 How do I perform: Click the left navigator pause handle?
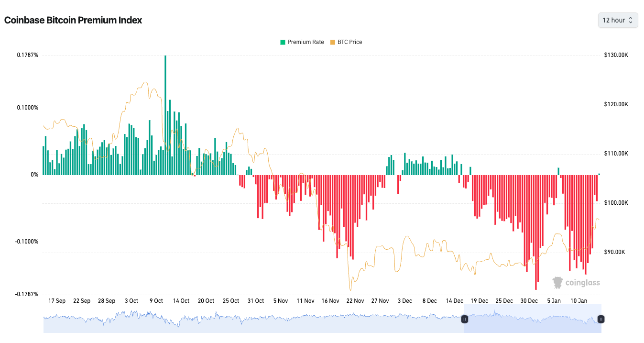click(x=464, y=319)
